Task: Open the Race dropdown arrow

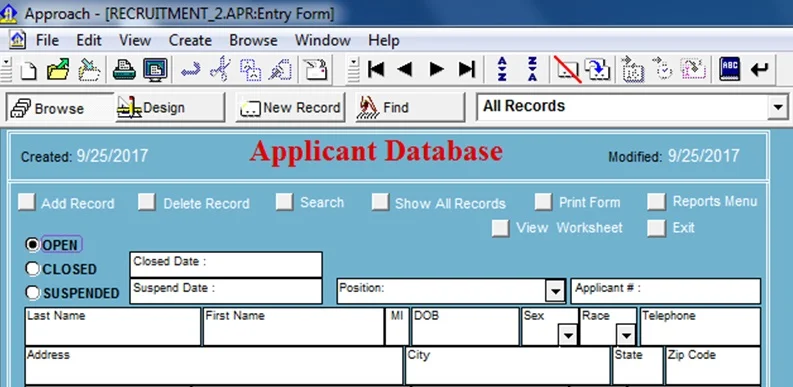Action: point(626,335)
